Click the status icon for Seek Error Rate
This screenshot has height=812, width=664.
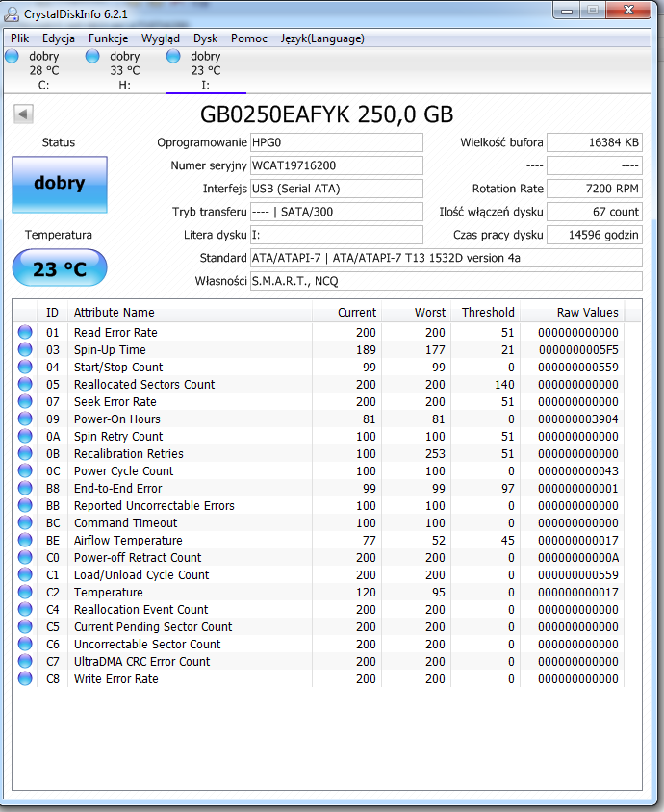[x=25, y=401]
